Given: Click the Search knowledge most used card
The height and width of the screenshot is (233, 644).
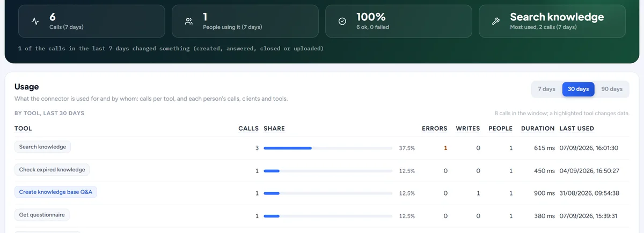Looking at the screenshot, I should tap(552, 21).
